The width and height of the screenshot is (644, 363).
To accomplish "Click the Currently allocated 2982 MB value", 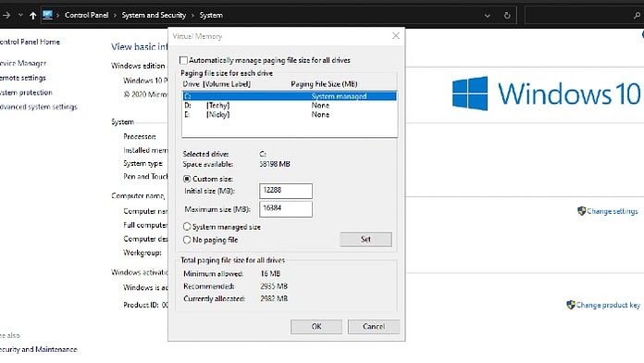I will pos(274,298).
